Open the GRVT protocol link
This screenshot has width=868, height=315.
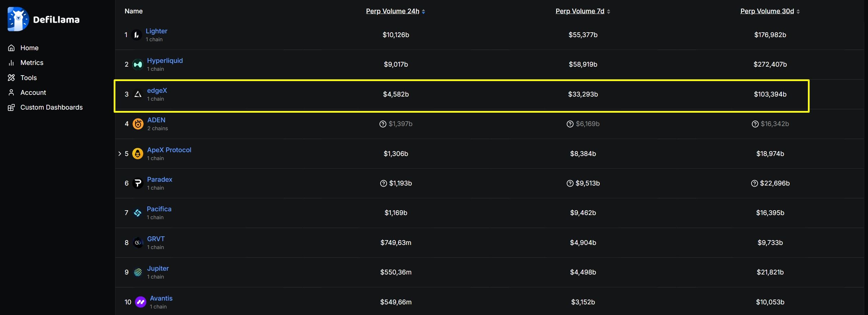[x=156, y=239]
